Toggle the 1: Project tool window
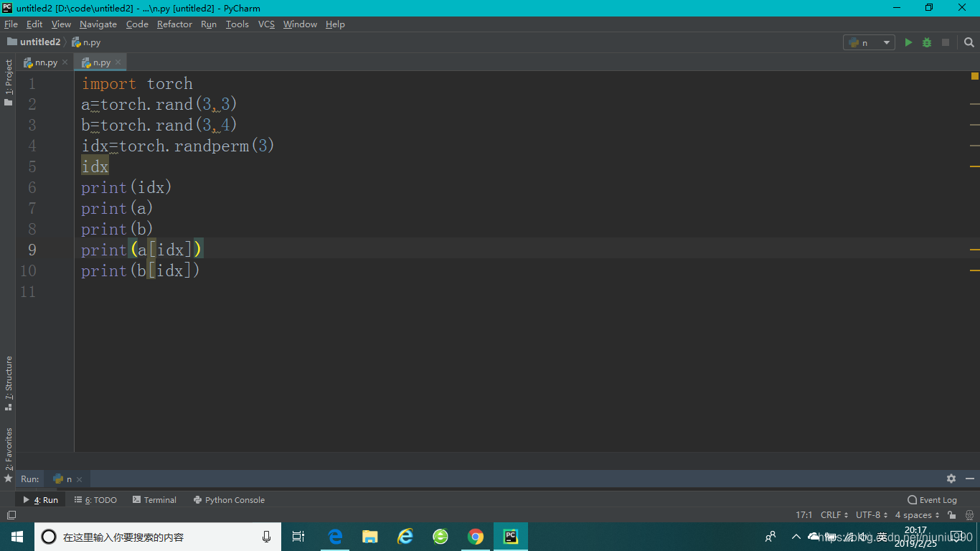This screenshot has height=551, width=980. [x=8, y=83]
